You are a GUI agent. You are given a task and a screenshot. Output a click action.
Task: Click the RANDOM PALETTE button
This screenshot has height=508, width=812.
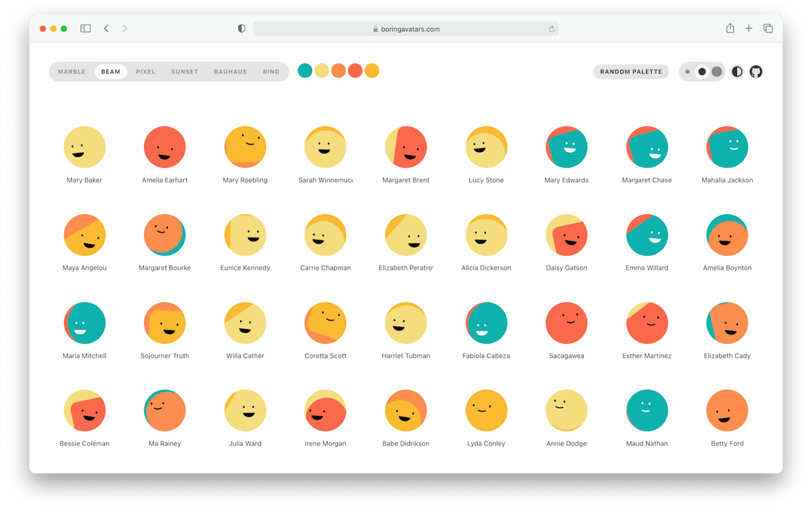631,71
